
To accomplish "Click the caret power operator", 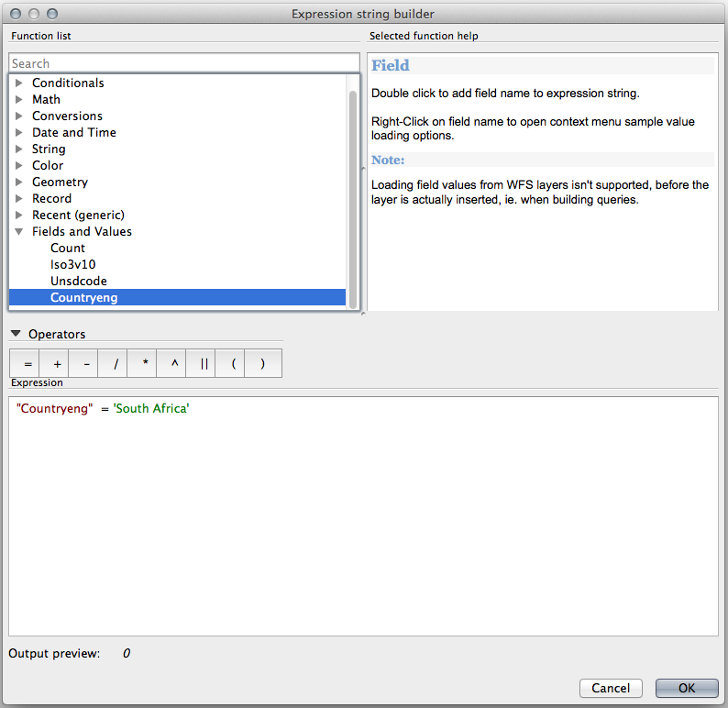I will point(174,364).
